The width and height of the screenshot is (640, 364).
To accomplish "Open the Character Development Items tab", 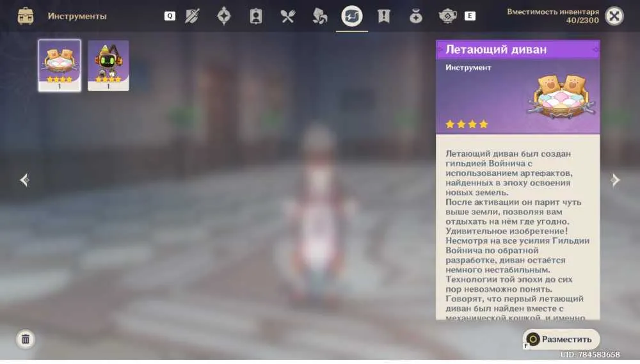I will [256, 17].
